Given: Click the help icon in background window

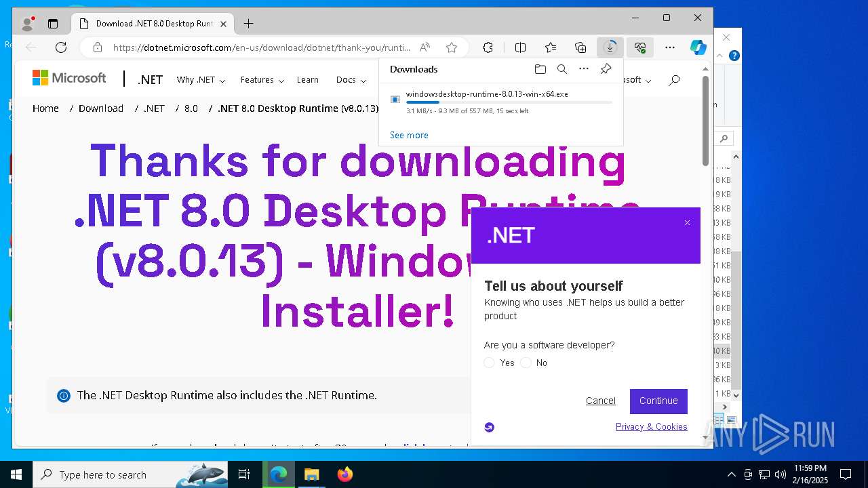Looking at the screenshot, I should point(734,56).
